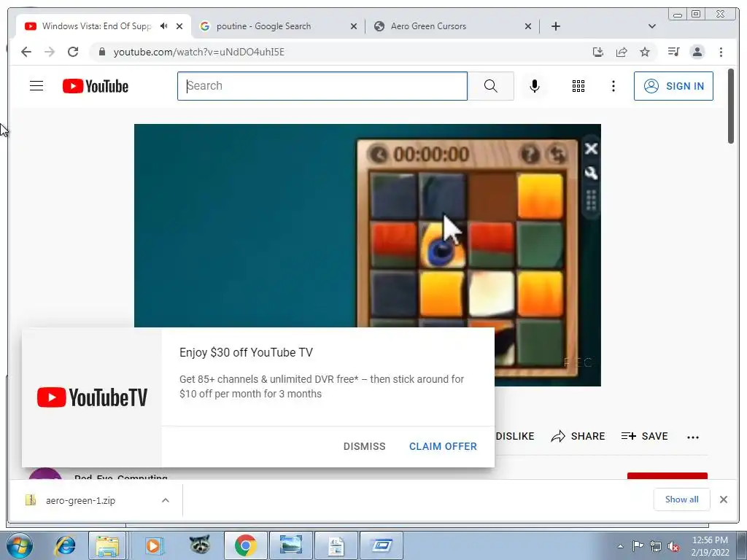Share the video with the SHARE button
This screenshot has height=560, width=747.
tap(578, 436)
